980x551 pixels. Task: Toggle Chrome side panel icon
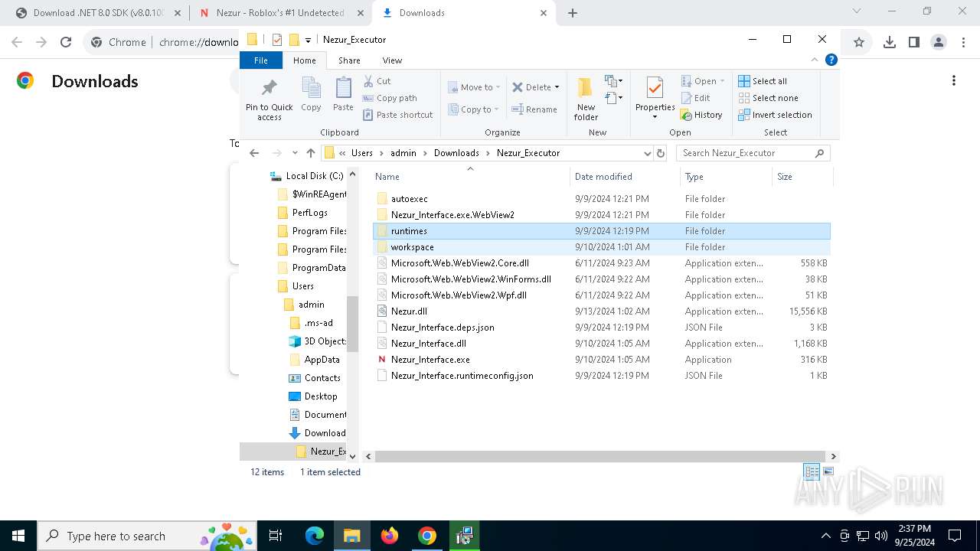click(x=913, y=42)
